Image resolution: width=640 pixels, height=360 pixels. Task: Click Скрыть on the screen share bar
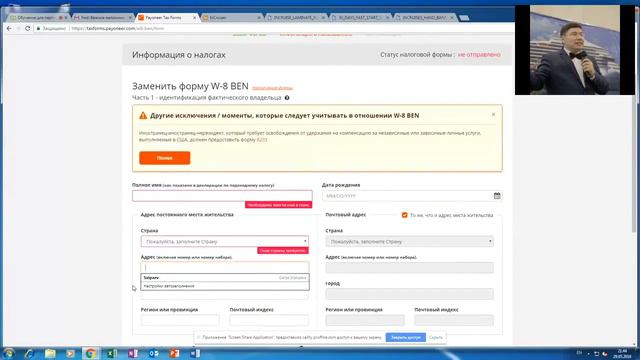436,338
